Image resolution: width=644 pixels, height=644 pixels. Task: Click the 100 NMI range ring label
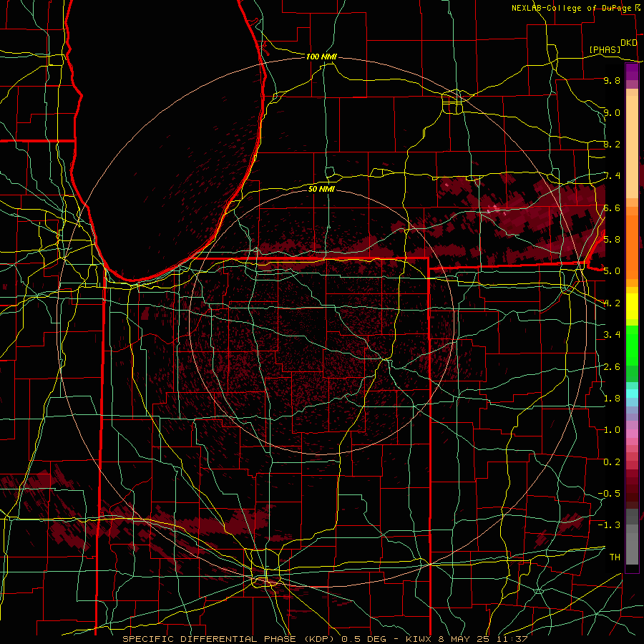(x=321, y=57)
